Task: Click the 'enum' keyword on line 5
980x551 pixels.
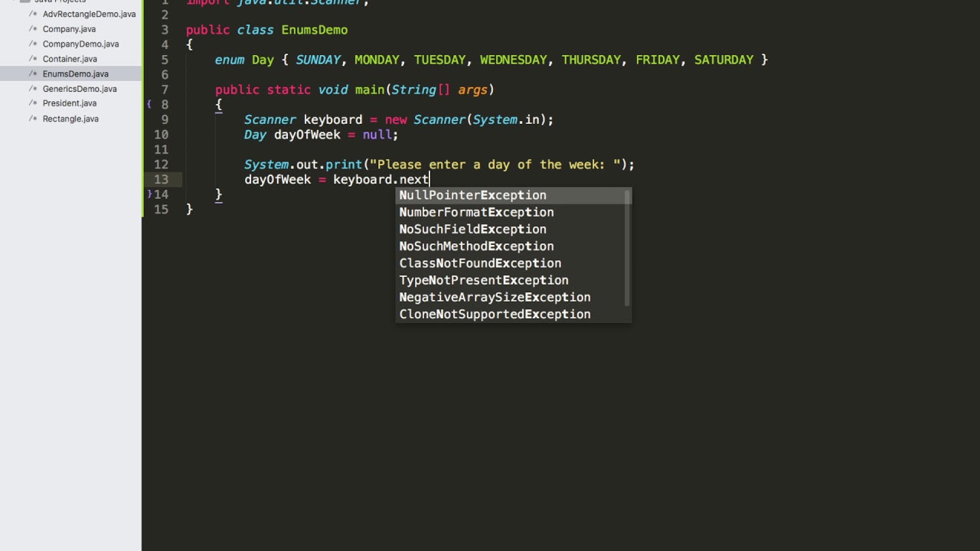Action: (230, 60)
